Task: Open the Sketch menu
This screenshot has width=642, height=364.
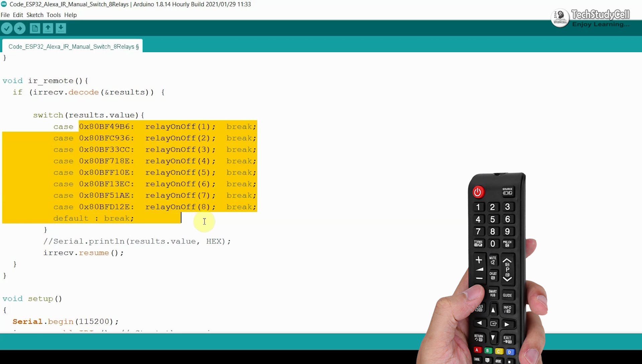Action: (35, 14)
